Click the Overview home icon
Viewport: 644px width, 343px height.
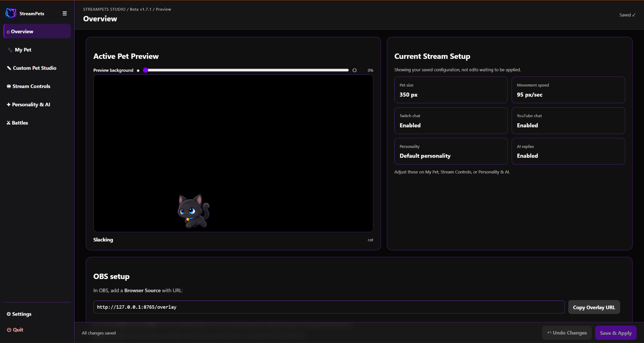pos(8,32)
